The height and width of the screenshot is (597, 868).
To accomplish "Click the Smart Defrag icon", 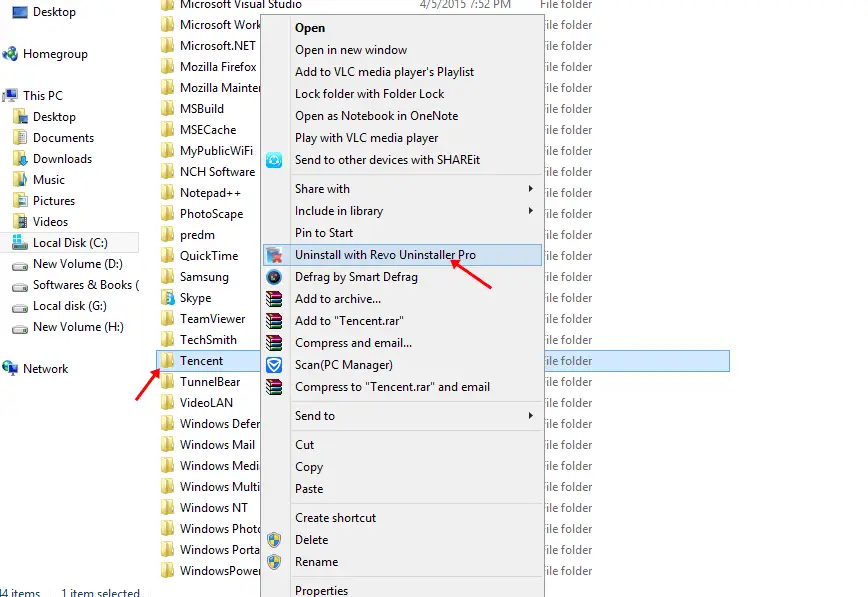I will pyautogui.click(x=274, y=277).
